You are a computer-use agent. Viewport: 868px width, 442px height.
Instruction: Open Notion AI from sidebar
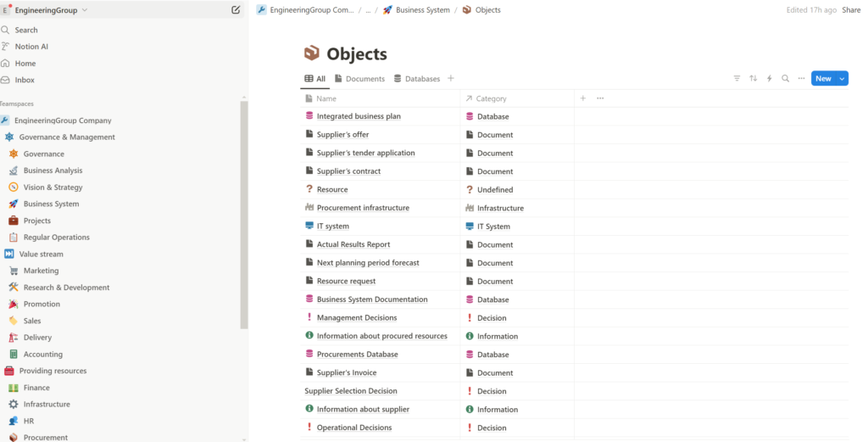pyautogui.click(x=31, y=47)
